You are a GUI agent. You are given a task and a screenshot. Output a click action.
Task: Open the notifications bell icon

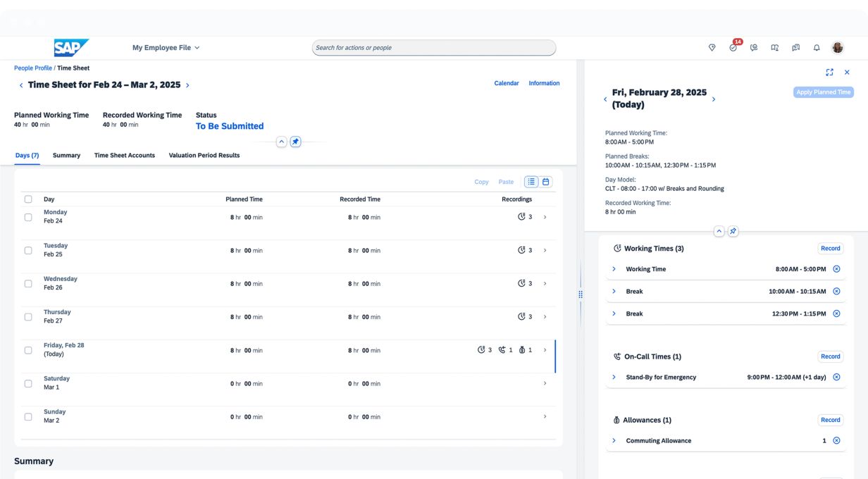817,48
